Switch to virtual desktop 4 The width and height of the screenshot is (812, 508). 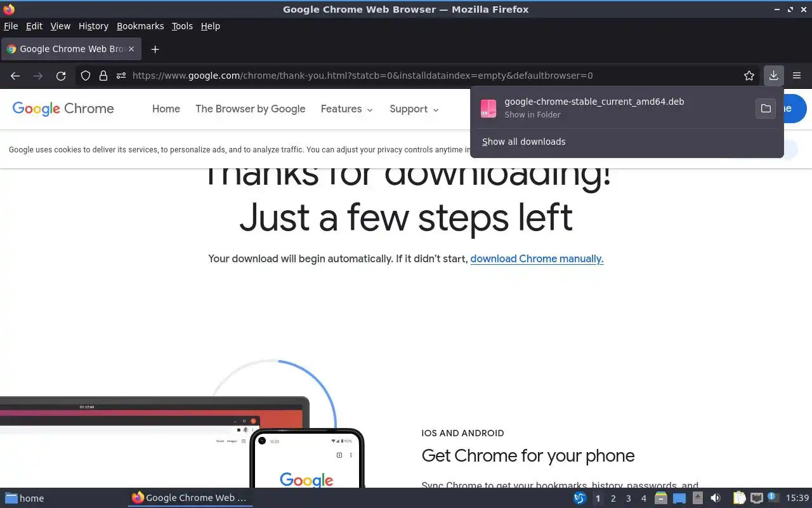(644, 498)
